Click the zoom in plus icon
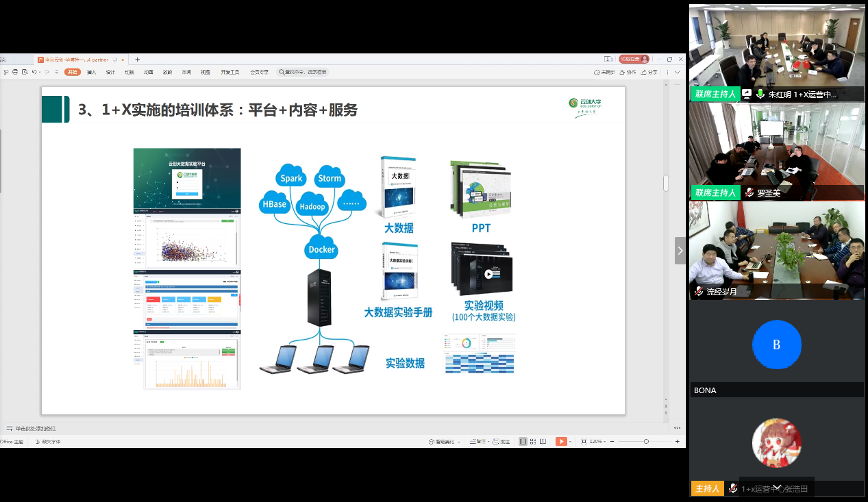Screen dimensions: 868x502 pyautogui.click(x=675, y=442)
